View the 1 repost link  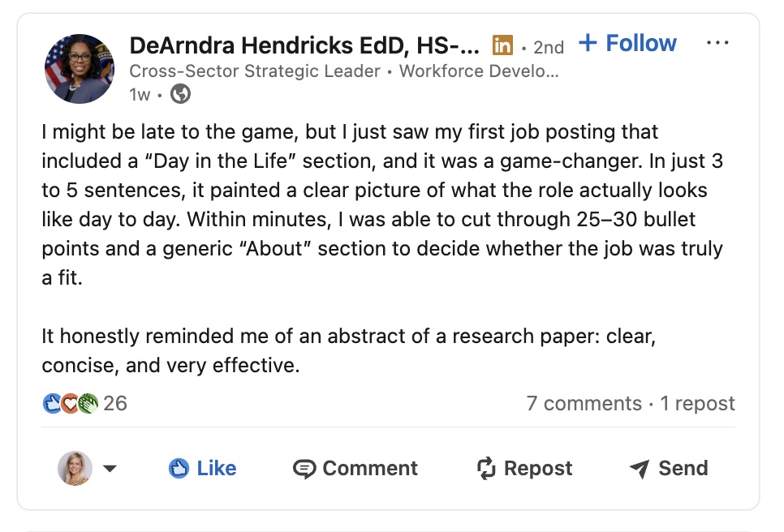point(697,403)
